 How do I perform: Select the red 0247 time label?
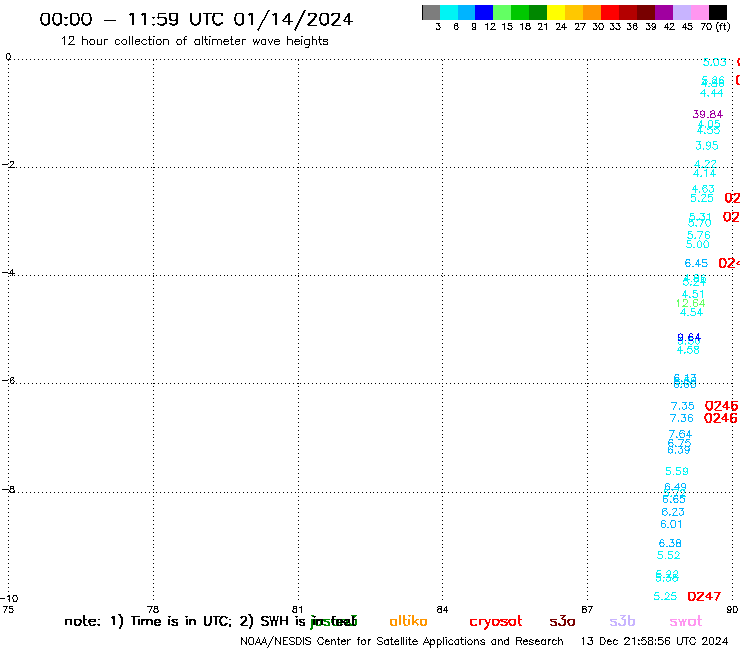click(x=704, y=596)
